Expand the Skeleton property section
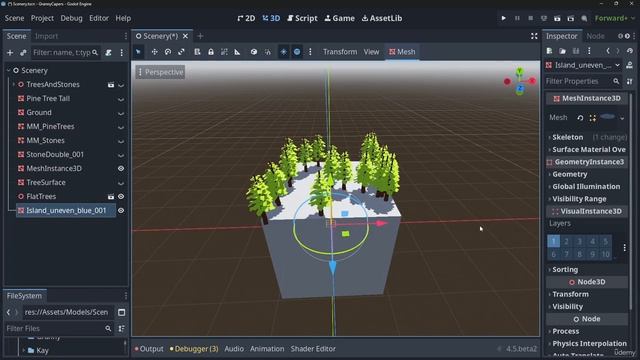 (567, 137)
